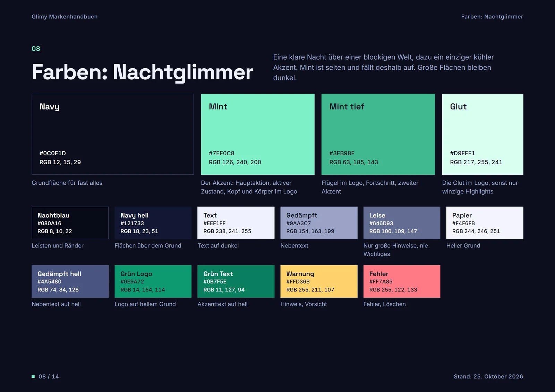This screenshot has height=392, width=555.
Task: Click the intro paragraph starting 'Eine klare Nacht'
Action: [383, 67]
